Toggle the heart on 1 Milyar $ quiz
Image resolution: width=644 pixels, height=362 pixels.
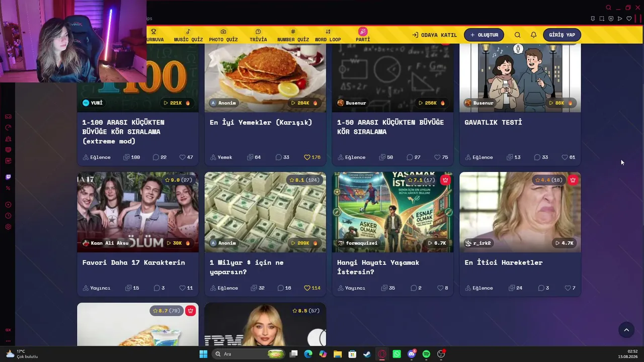click(x=307, y=288)
